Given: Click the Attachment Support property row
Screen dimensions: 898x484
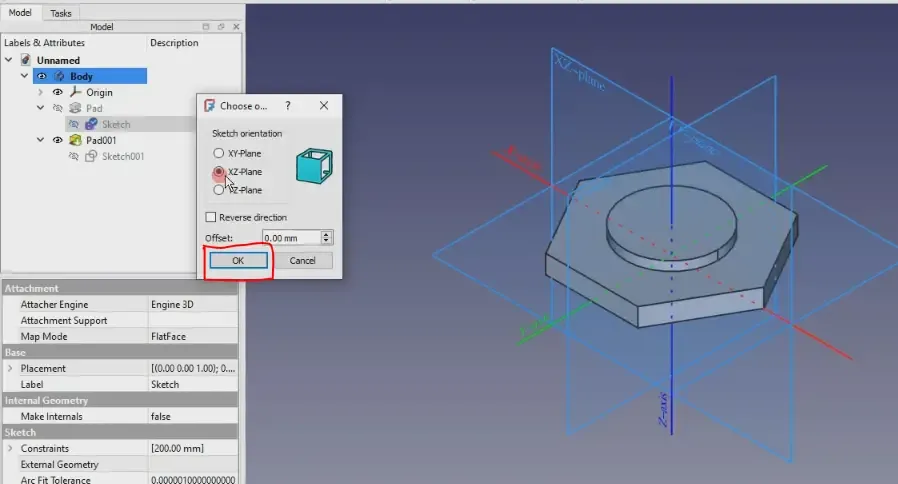Looking at the screenshot, I should pos(120,321).
